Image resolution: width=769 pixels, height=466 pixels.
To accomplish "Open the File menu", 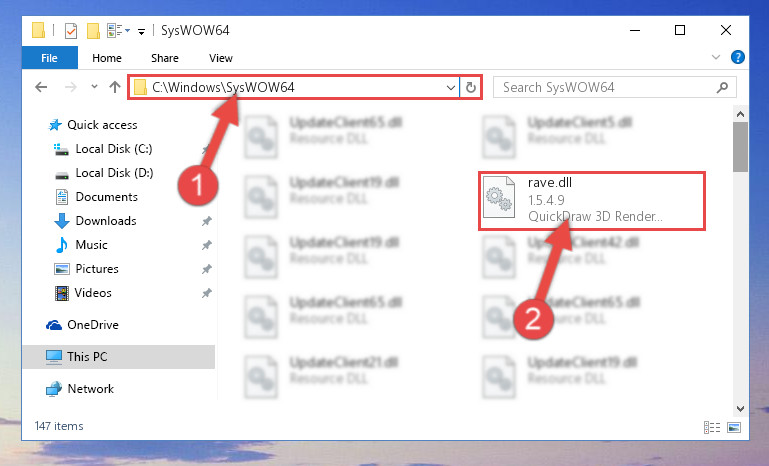I will coord(49,58).
